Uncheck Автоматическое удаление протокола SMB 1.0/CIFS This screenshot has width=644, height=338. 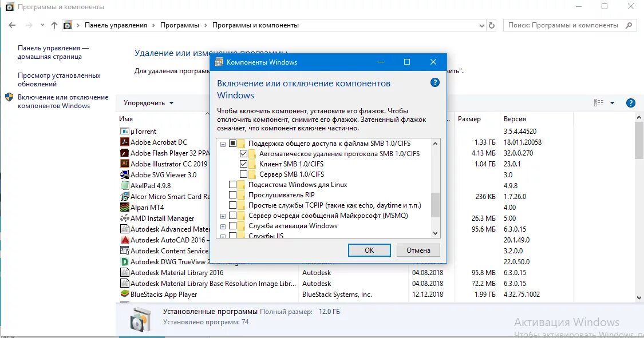[243, 154]
